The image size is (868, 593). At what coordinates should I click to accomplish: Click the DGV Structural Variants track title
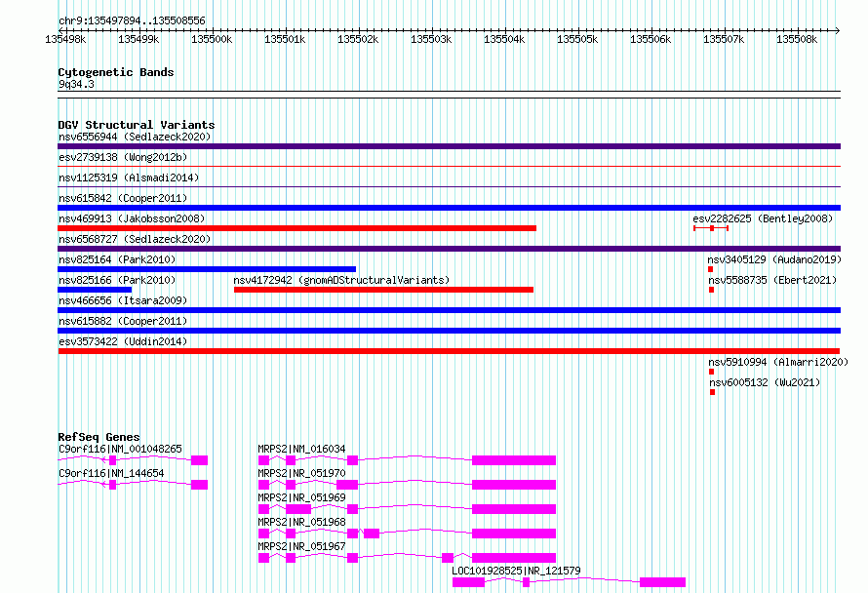[x=137, y=125]
